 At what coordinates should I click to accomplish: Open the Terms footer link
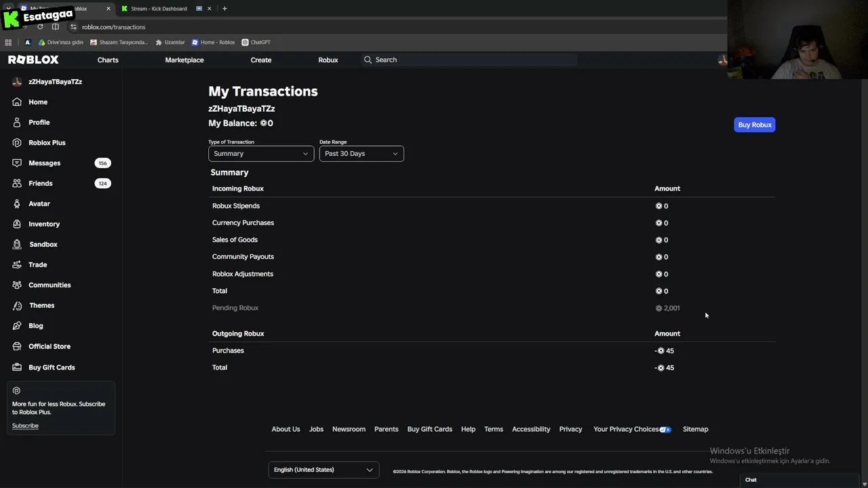click(494, 429)
